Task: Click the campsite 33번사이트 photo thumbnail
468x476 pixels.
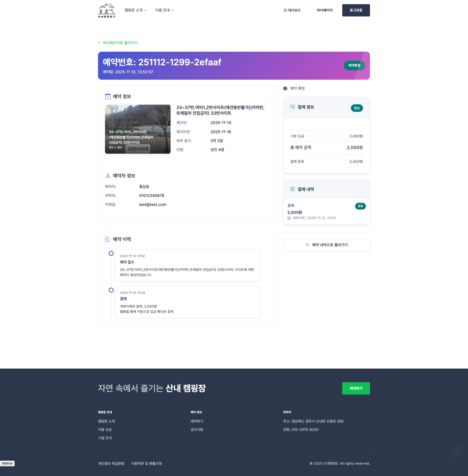Action: pos(138,129)
